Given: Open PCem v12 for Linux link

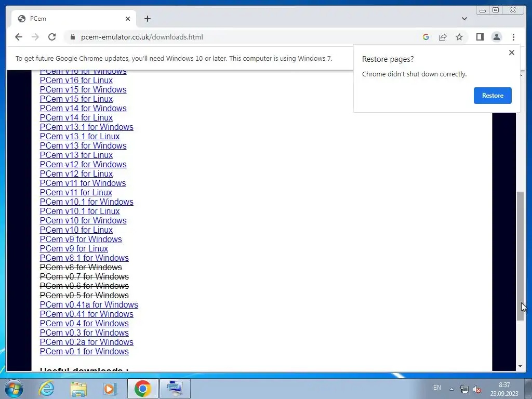Looking at the screenshot, I should tap(76, 174).
